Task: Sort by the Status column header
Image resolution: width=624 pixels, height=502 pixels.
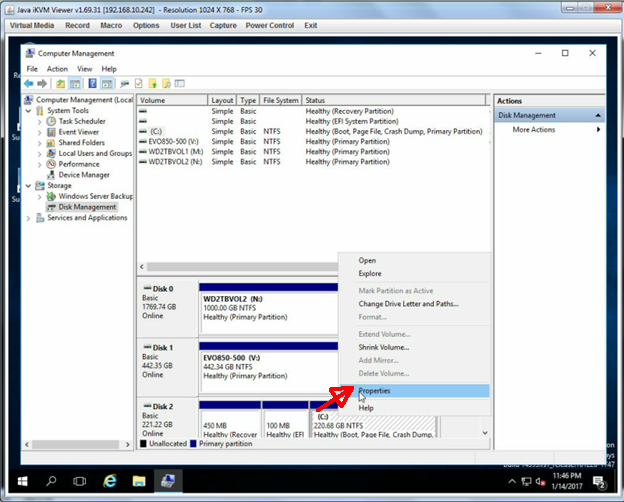Action: [x=394, y=100]
